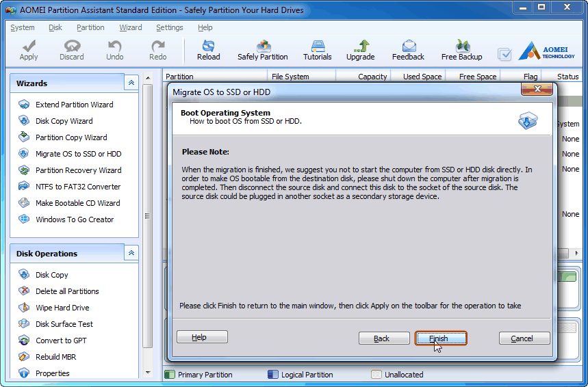Viewport: 588px width, 387px height.
Task: Click sidebar scrollbar down arrow
Action: (148, 373)
